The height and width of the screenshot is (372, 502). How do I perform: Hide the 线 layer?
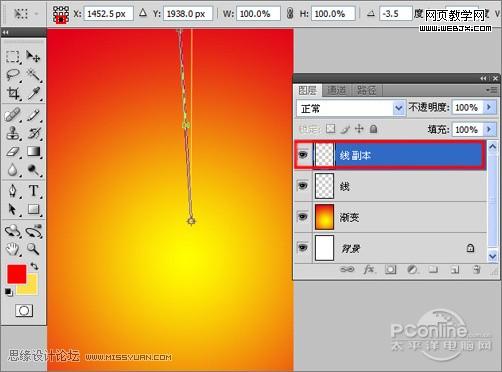pos(303,186)
